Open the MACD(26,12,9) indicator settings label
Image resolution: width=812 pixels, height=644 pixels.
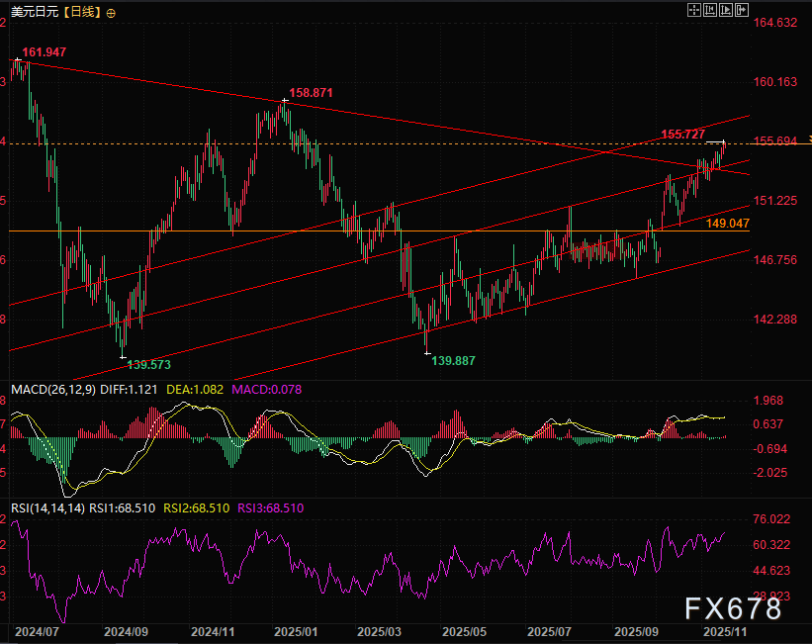(x=52, y=390)
